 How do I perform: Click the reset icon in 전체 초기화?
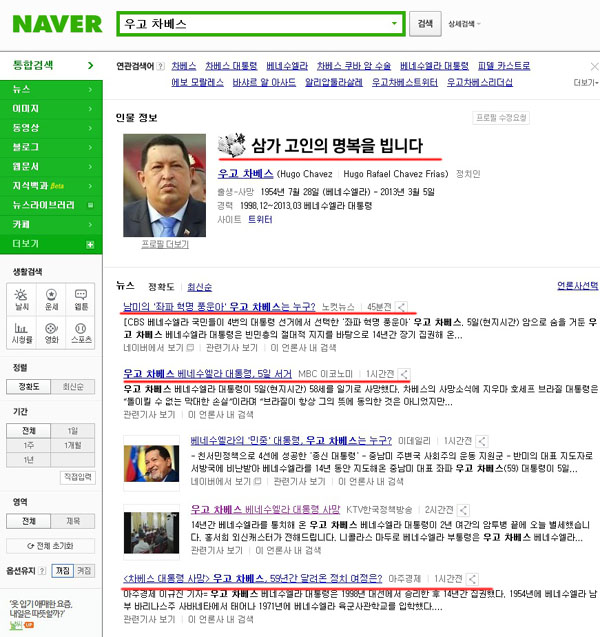tap(30, 546)
